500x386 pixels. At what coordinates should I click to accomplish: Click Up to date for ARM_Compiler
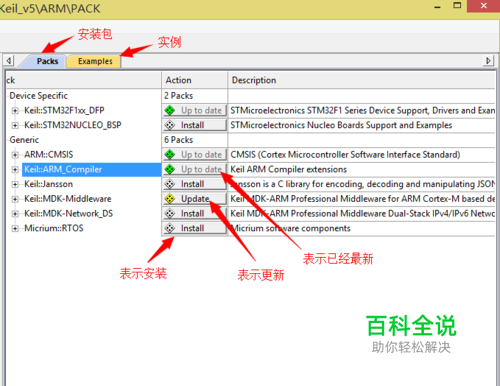tap(195, 169)
